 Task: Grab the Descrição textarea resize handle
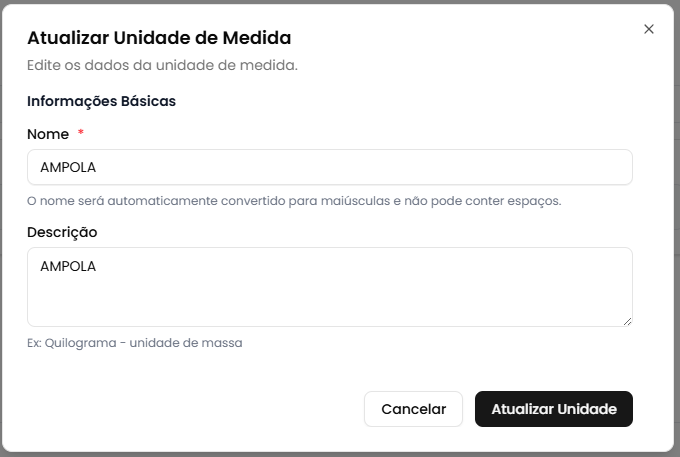tap(628, 321)
